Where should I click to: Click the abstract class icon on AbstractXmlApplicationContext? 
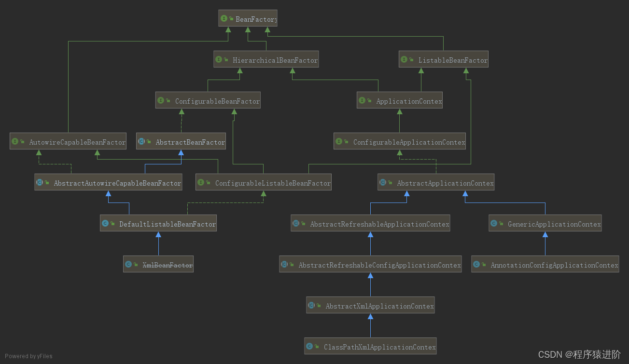[312, 306]
